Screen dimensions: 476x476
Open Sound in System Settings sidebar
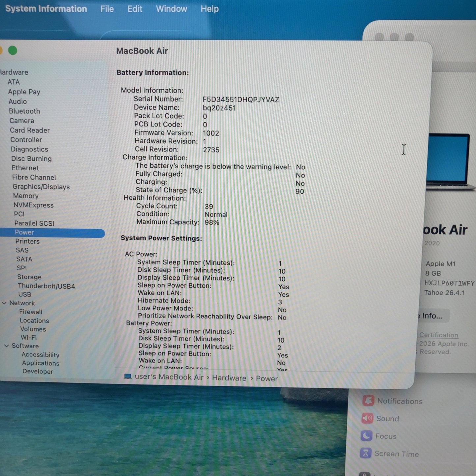(380, 418)
